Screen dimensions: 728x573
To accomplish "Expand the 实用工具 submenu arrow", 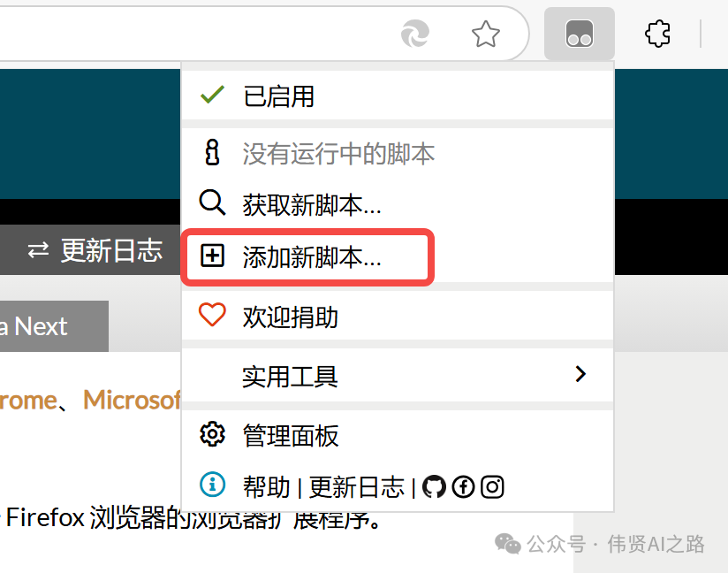I will pos(580,374).
